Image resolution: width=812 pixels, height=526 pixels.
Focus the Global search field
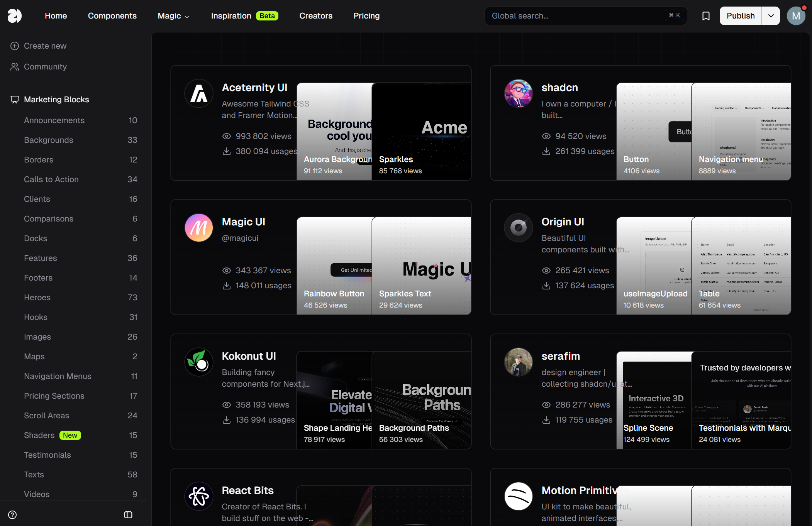click(x=575, y=16)
